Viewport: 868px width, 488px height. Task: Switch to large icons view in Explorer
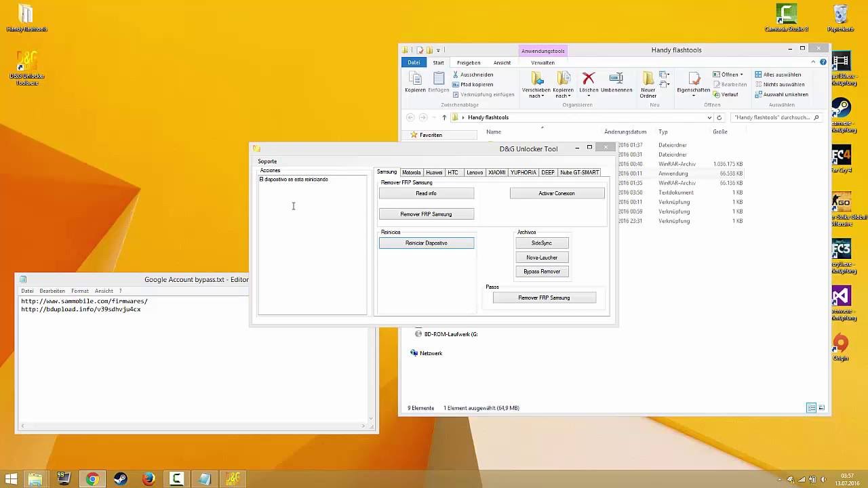click(822, 408)
